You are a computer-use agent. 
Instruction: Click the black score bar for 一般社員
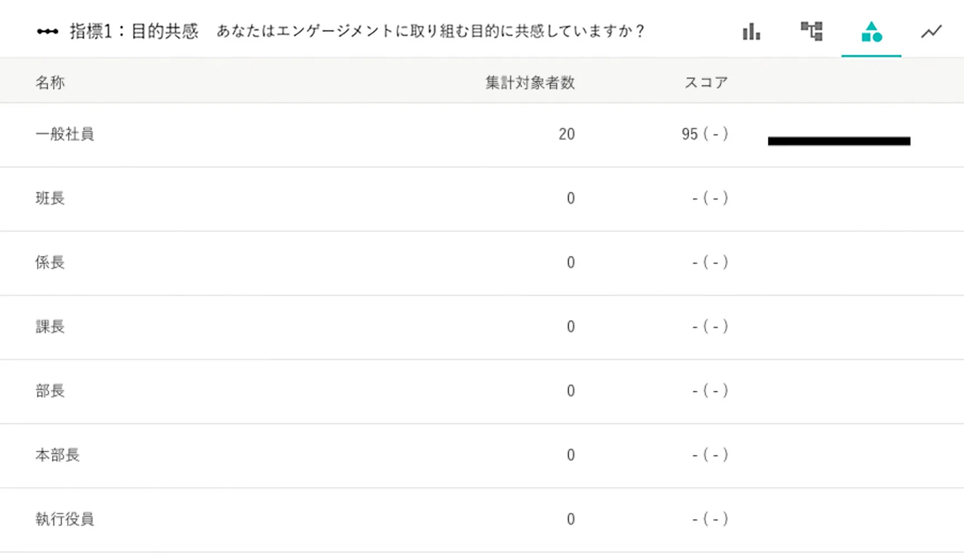[839, 141]
